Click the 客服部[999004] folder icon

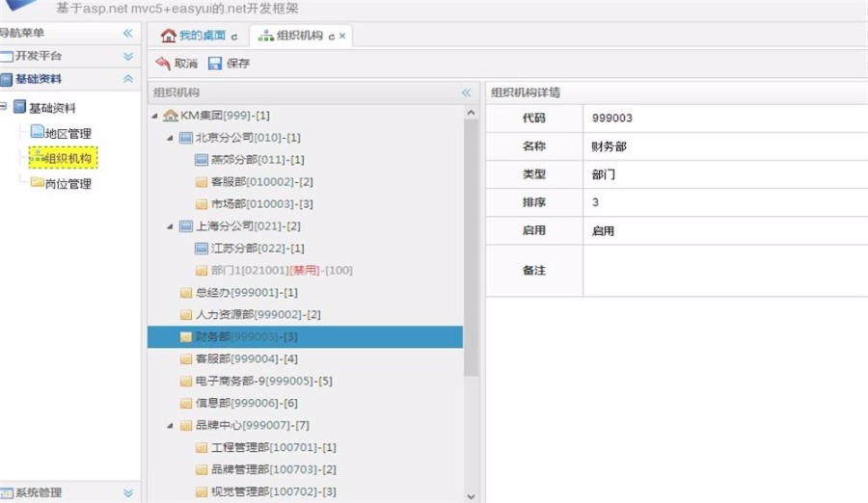pos(186,359)
